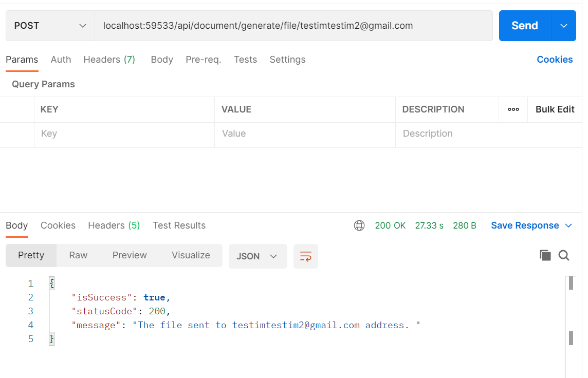This screenshot has width=588, height=378.
Task: Switch params to Bulk Edit mode
Action: point(555,109)
